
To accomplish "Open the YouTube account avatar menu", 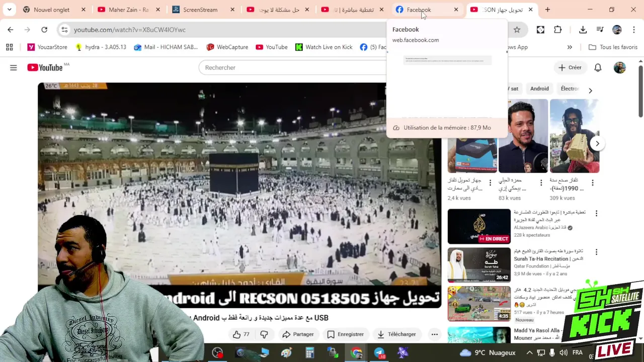I will (620, 67).
